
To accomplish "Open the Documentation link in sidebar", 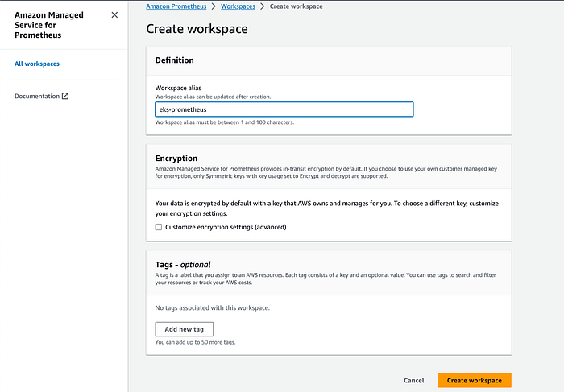I will coord(37,97).
